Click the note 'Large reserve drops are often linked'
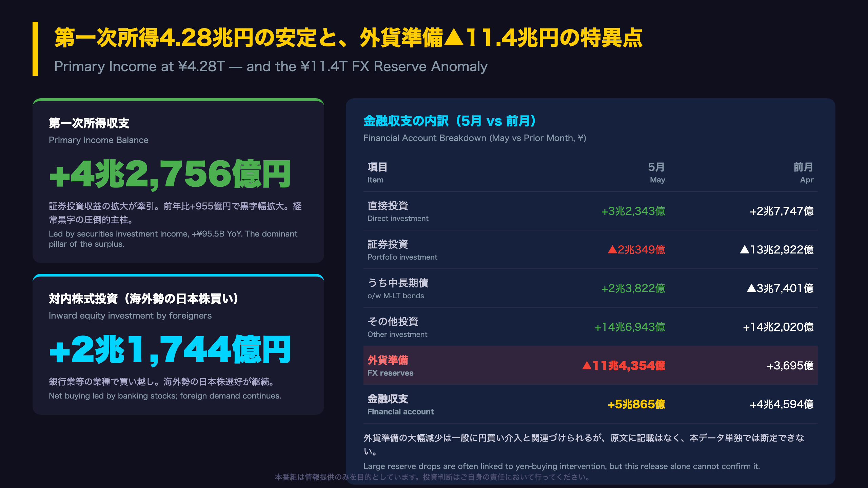 coord(562,466)
